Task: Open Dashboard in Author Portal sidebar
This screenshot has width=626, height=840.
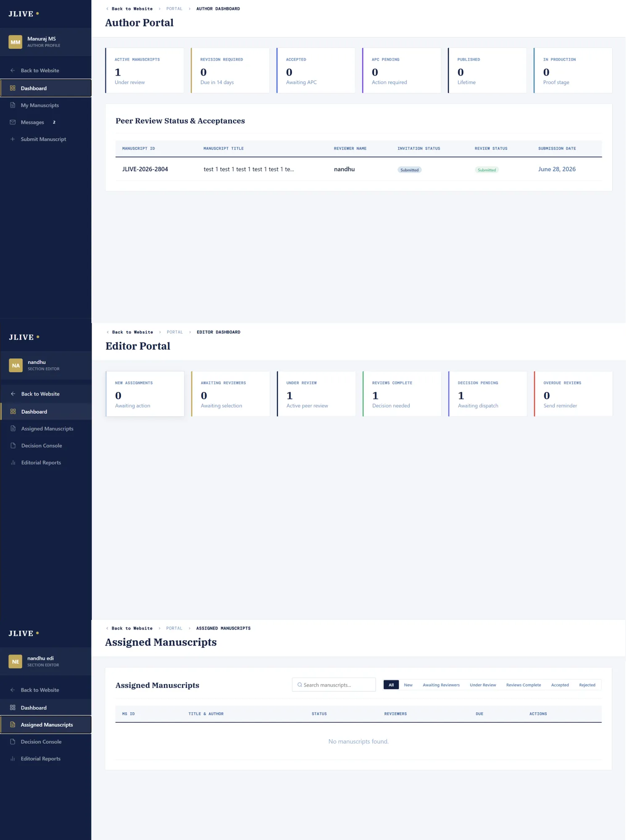Action: [46, 88]
